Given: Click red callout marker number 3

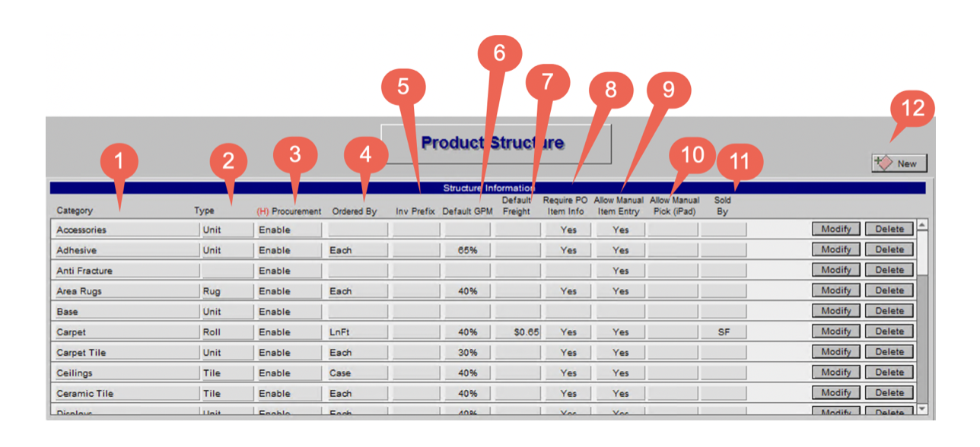Looking at the screenshot, I should pyautogui.click(x=295, y=154).
